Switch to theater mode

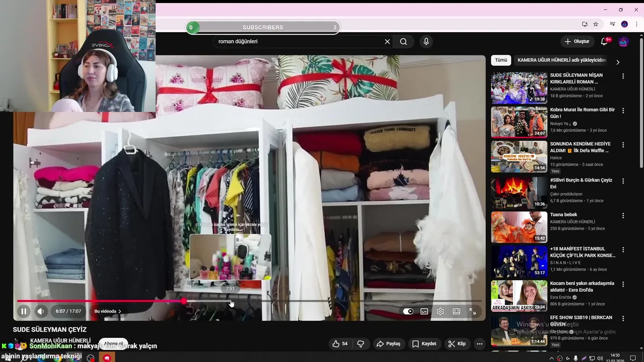tap(456, 311)
